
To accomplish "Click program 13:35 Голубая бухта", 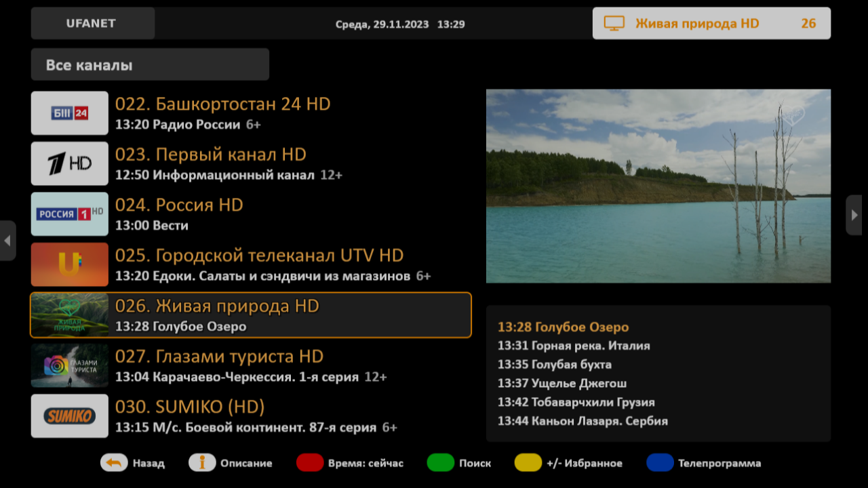I will pyautogui.click(x=555, y=365).
